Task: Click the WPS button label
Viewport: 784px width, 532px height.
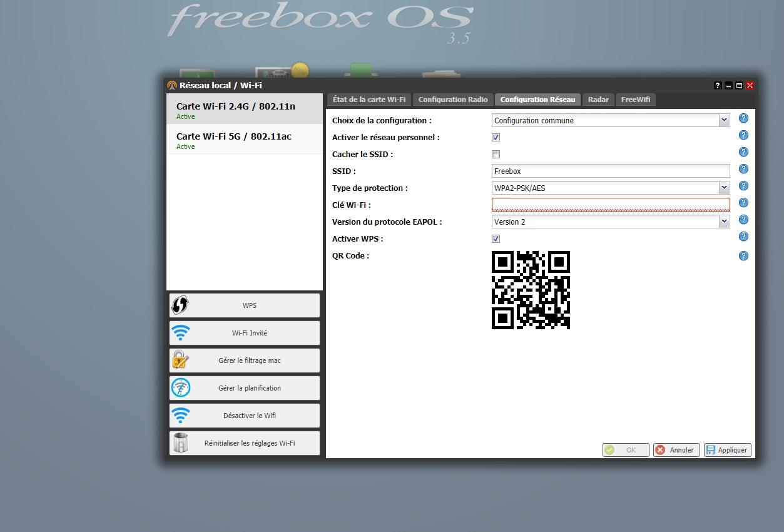Action: pyautogui.click(x=250, y=305)
